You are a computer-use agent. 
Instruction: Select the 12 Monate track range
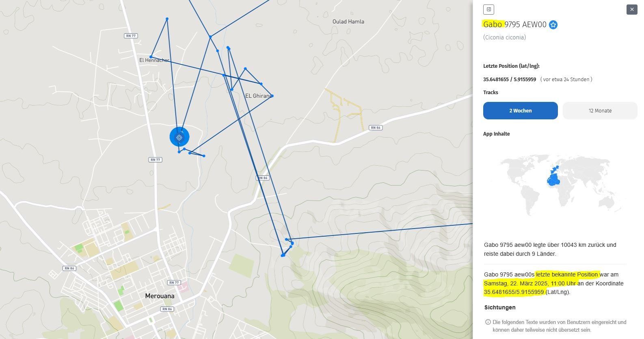tap(600, 110)
